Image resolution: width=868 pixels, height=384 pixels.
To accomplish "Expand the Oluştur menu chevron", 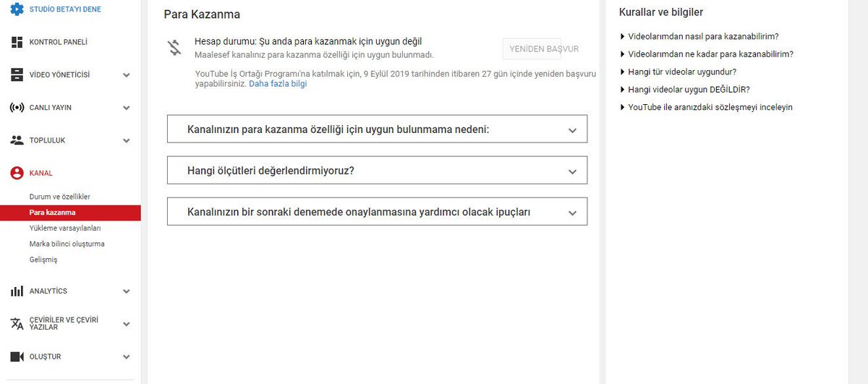I will [127, 357].
